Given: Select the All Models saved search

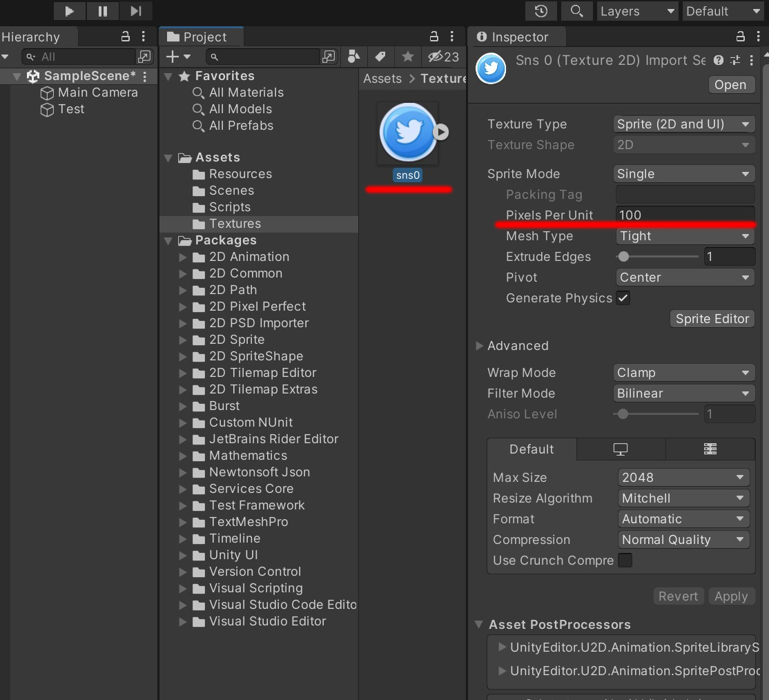Looking at the screenshot, I should point(232,109).
